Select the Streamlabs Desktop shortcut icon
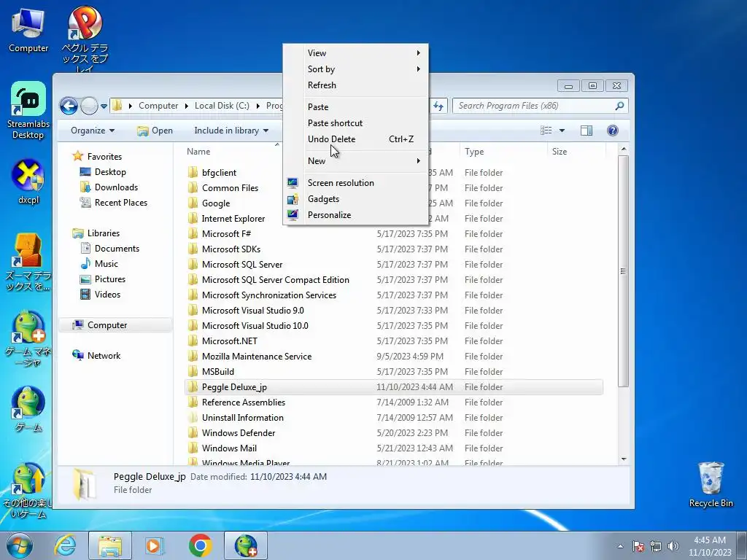 pos(28,110)
